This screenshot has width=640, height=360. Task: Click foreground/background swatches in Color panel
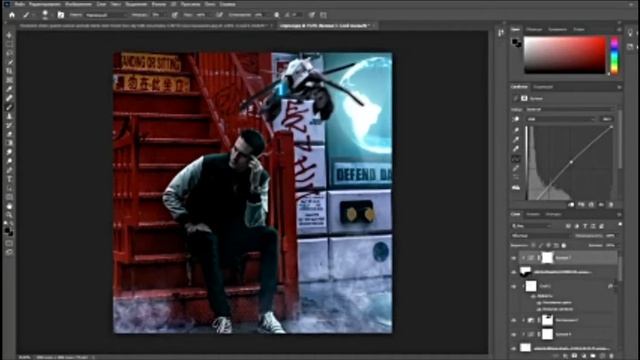click(x=516, y=42)
